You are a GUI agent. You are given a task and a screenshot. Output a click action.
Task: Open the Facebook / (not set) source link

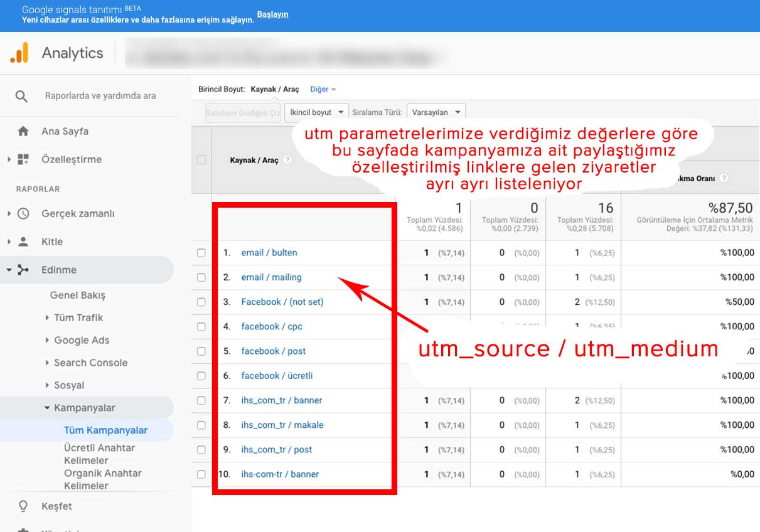pos(282,302)
